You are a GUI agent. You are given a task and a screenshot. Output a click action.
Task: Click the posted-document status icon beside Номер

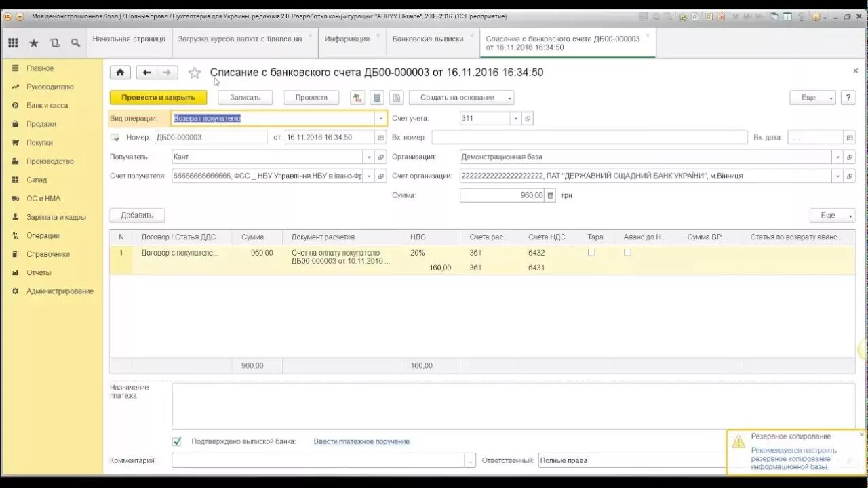pyautogui.click(x=115, y=138)
